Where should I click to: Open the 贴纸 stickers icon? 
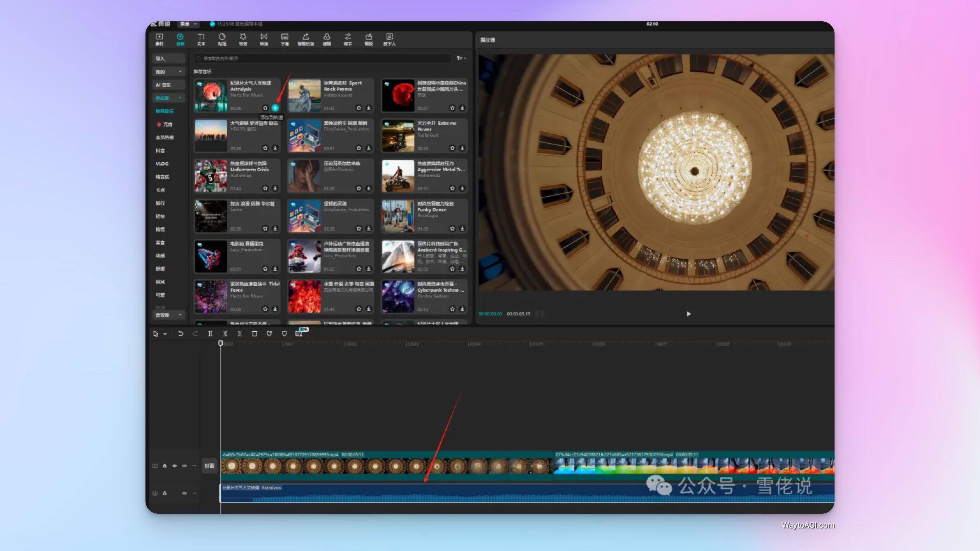pos(222,39)
